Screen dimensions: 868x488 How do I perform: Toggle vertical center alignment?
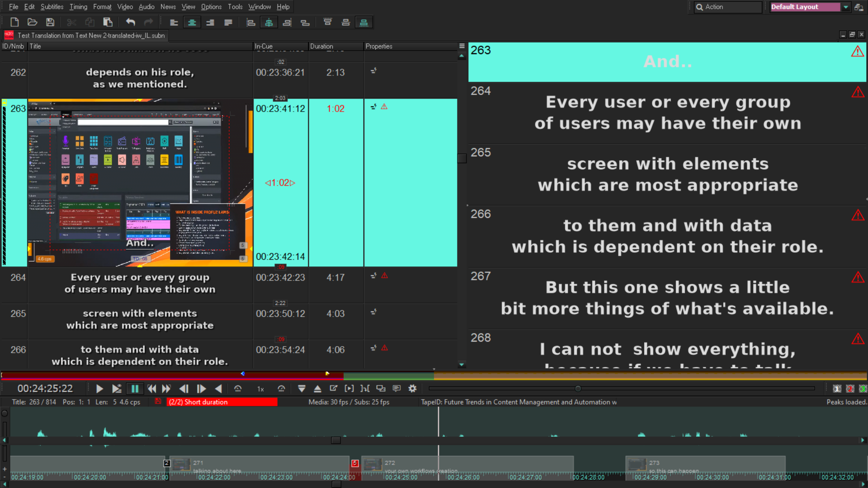tap(269, 22)
